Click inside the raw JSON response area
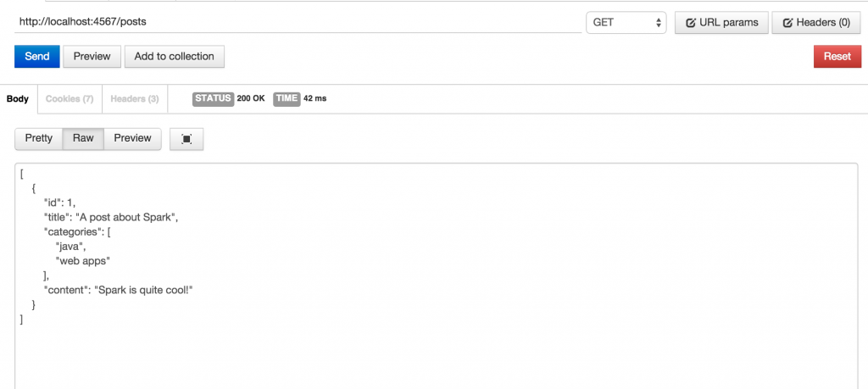 (437, 276)
